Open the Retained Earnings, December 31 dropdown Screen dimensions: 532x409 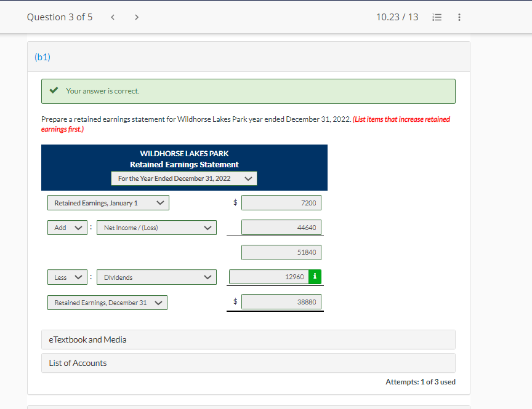(107, 302)
